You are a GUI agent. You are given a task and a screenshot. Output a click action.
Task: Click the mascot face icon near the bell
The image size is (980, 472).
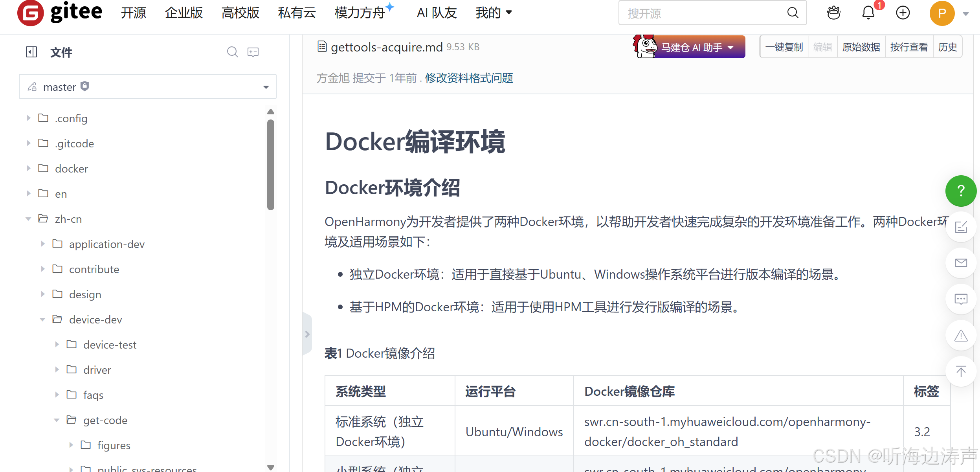833,13
